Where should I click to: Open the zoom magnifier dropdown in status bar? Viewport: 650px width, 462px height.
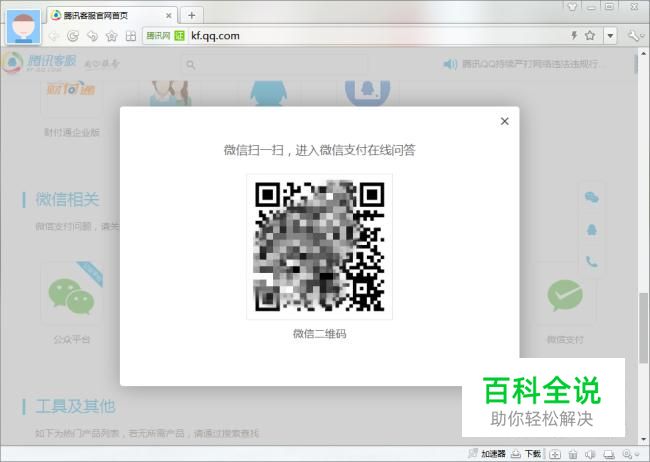click(633, 454)
